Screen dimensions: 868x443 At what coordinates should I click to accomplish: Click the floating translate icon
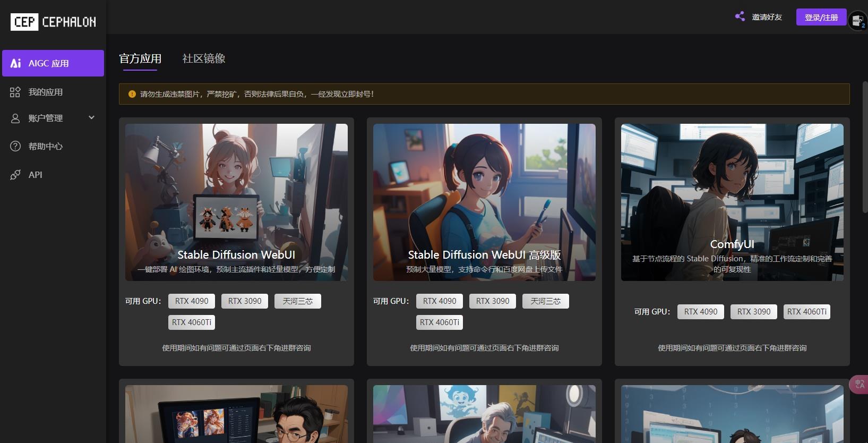pos(860,384)
